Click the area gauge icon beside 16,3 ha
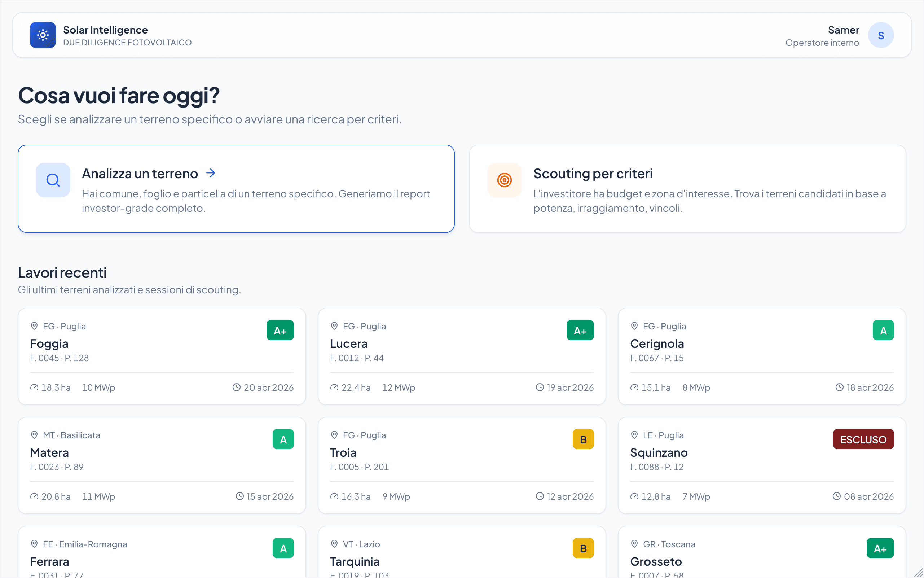Image resolution: width=924 pixels, height=578 pixels. click(334, 496)
